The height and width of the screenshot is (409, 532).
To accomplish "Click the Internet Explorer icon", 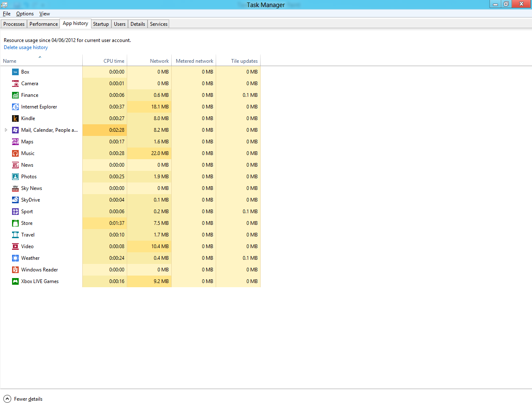I will [x=15, y=107].
